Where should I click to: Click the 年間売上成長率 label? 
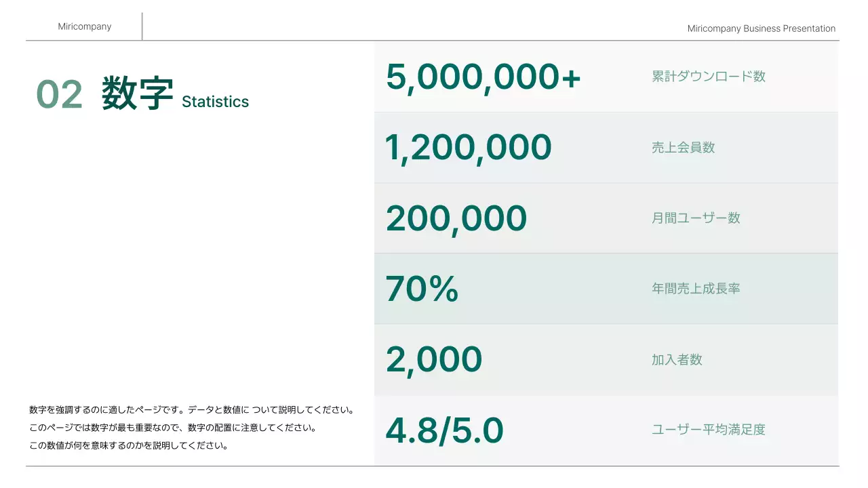(696, 289)
